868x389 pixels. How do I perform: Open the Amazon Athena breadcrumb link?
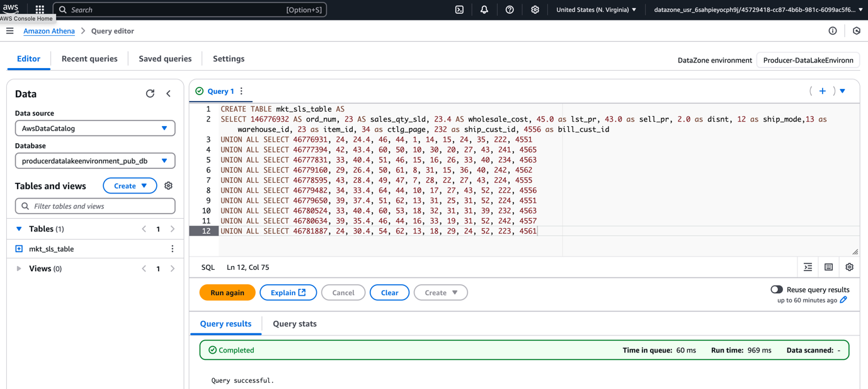pyautogui.click(x=49, y=30)
